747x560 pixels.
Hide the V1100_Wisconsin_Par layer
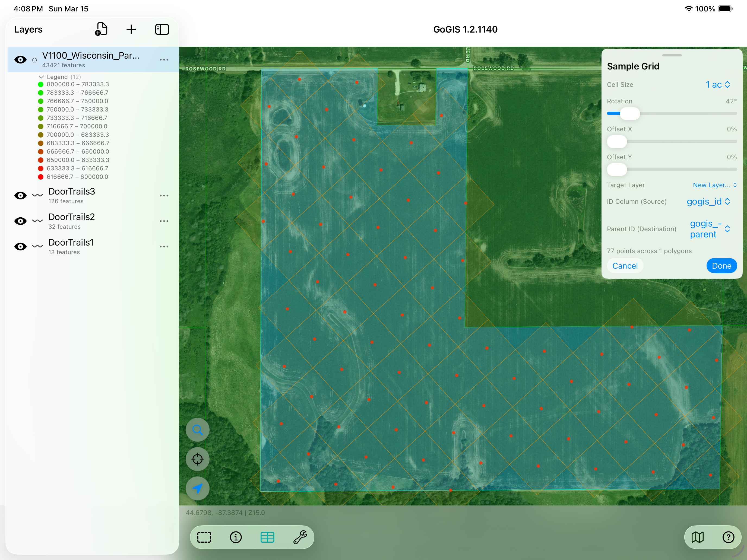tap(20, 59)
